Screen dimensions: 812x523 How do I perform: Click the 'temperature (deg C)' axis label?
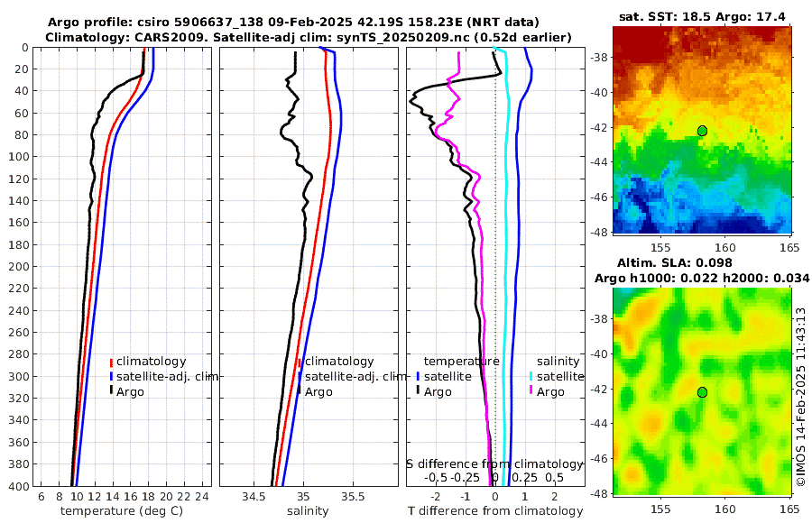(122, 511)
